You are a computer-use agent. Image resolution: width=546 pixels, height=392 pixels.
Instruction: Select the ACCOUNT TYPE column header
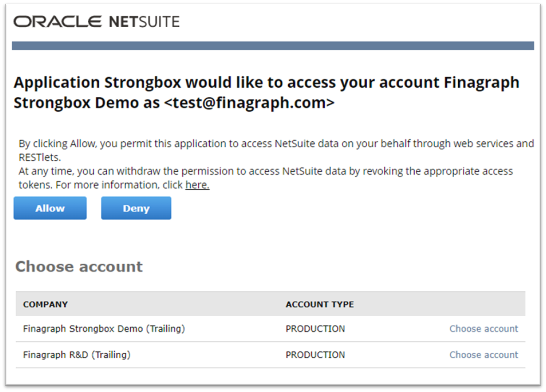click(x=320, y=304)
